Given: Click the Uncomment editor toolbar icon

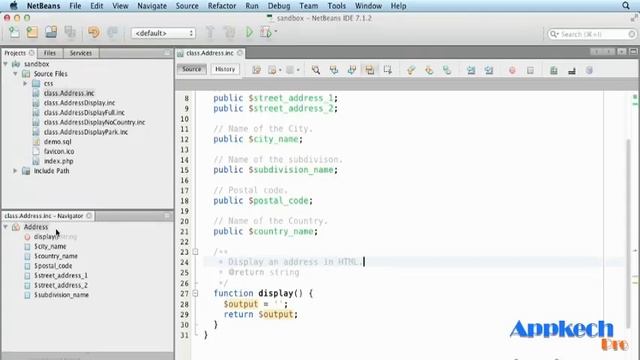Looking at the screenshot, I should point(572,70).
